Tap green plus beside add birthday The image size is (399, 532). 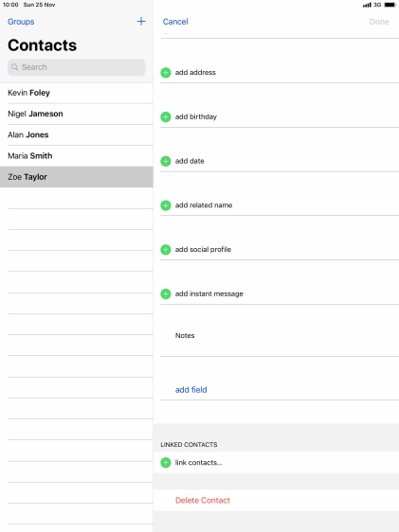pos(166,117)
